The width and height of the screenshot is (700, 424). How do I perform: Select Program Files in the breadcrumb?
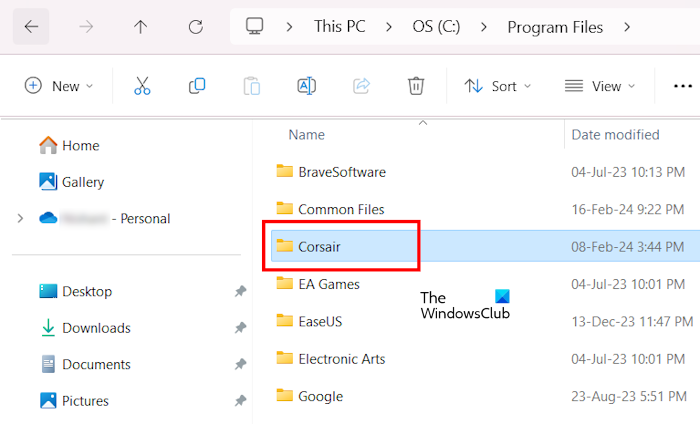[x=555, y=27]
